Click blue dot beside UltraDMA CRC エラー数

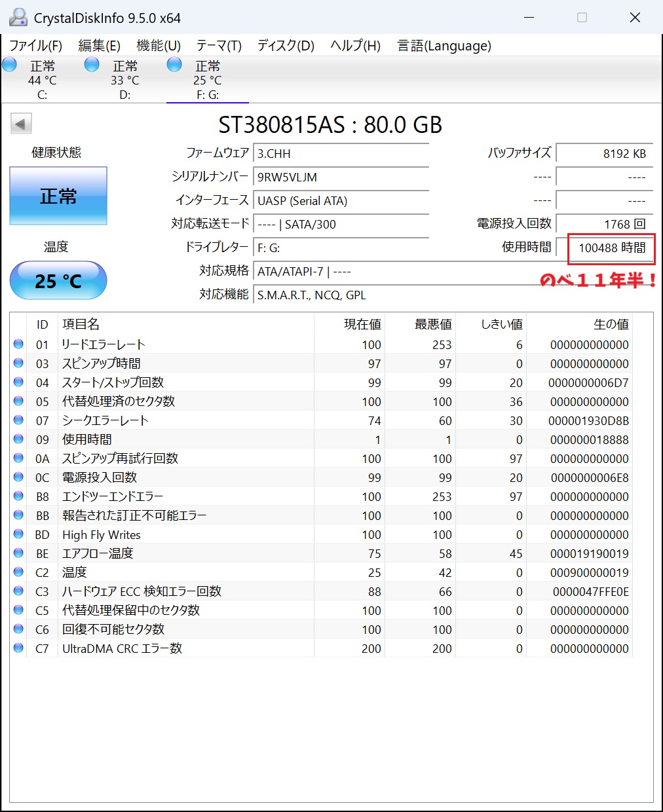click(x=18, y=648)
